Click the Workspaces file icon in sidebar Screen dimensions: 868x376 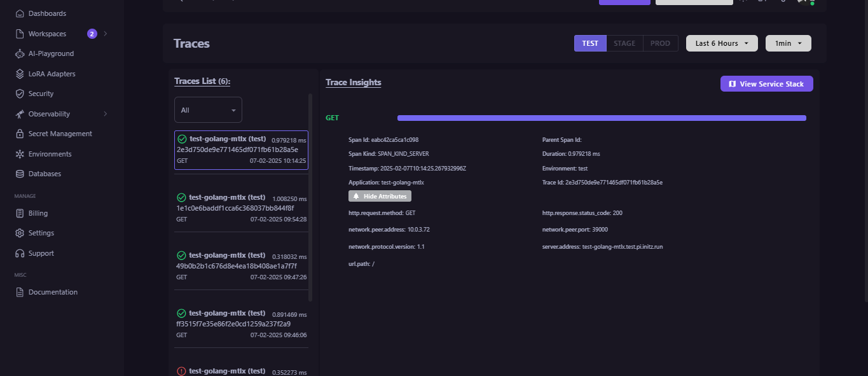click(x=20, y=34)
